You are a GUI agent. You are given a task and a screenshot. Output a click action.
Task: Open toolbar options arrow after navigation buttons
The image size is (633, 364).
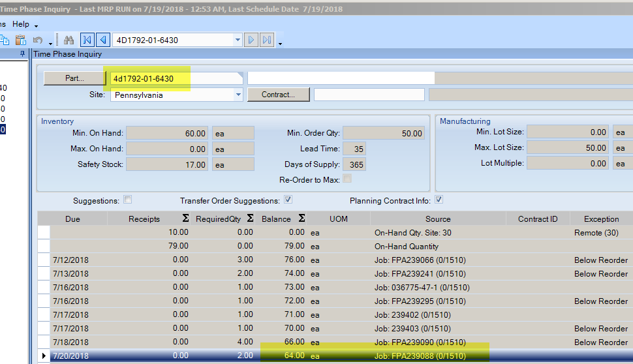[280, 43]
